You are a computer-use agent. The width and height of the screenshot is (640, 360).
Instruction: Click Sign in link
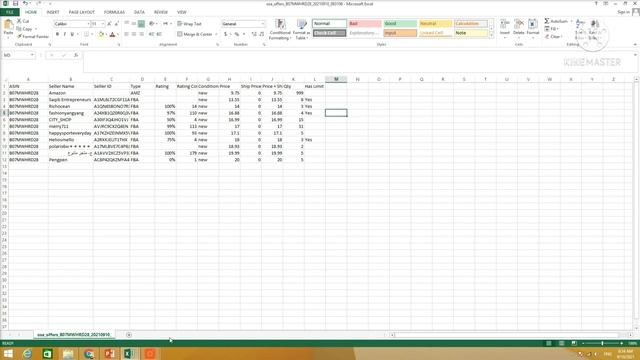point(623,12)
